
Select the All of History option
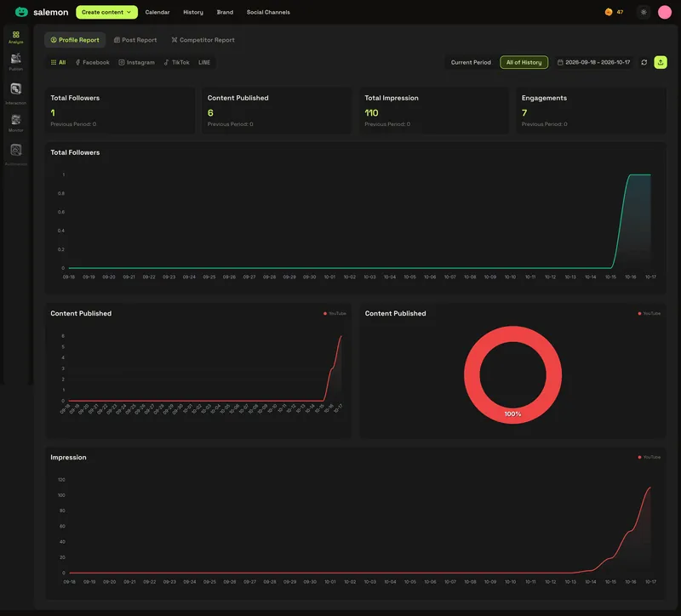[x=524, y=62]
